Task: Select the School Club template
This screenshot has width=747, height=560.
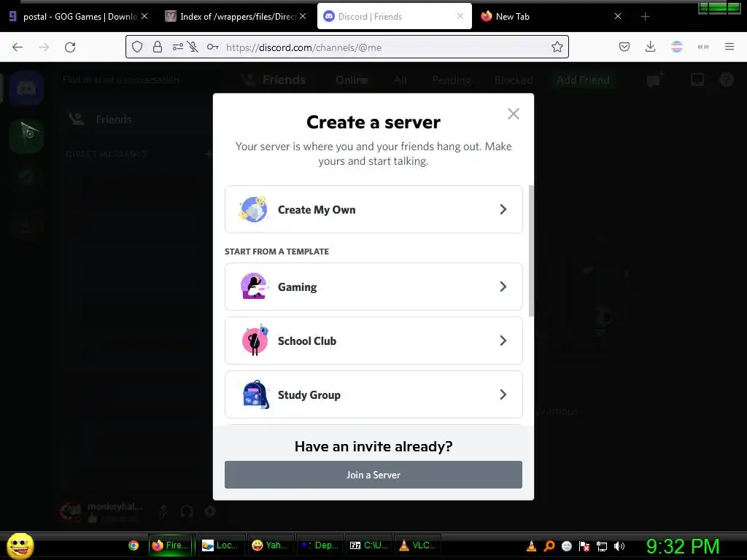Action: coord(373,341)
